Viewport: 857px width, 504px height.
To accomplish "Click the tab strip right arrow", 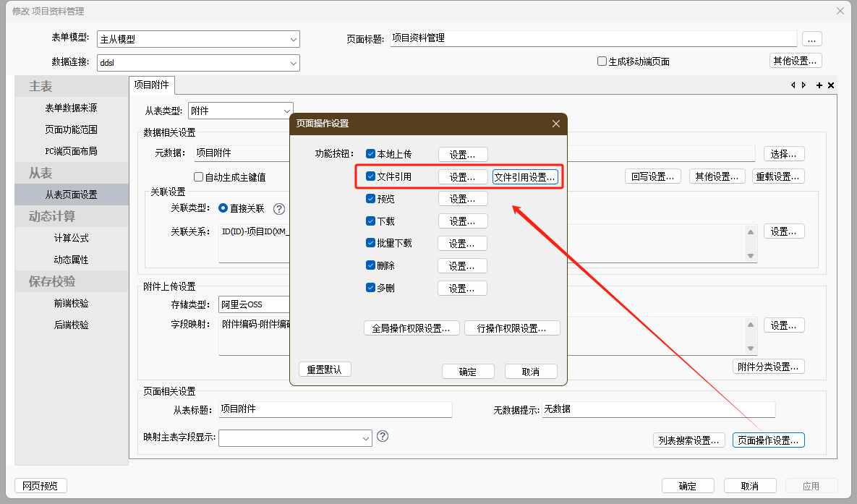I will point(803,85).
